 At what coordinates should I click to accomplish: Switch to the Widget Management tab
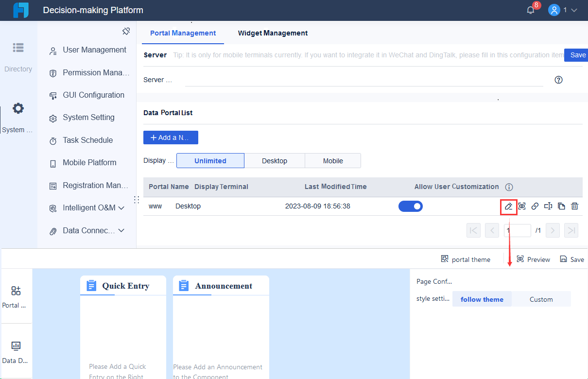(x=273, y=33)
